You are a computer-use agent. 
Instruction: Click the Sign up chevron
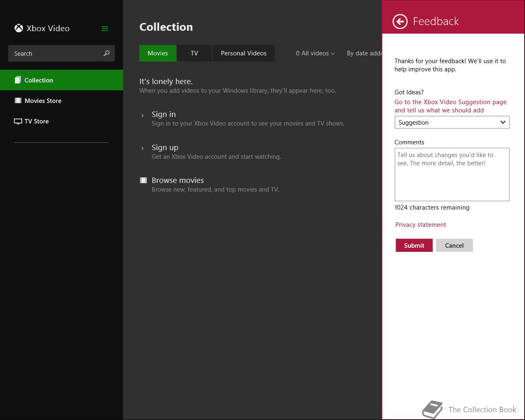[x=142, y=148]
